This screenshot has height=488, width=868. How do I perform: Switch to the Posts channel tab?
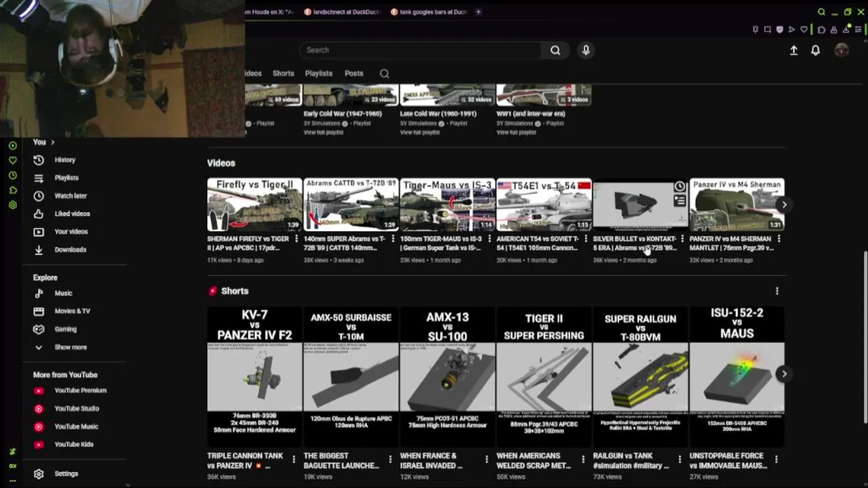coord(354,73)
